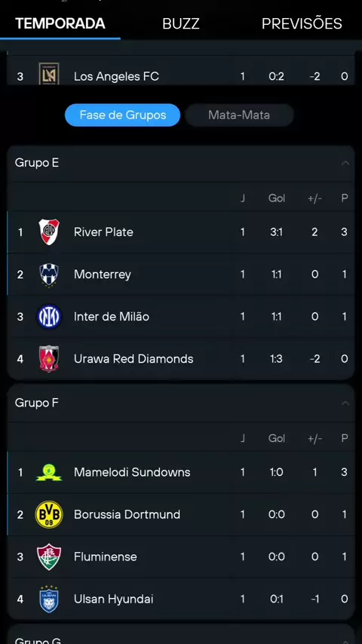Open the Fluminense team row name

105,557
